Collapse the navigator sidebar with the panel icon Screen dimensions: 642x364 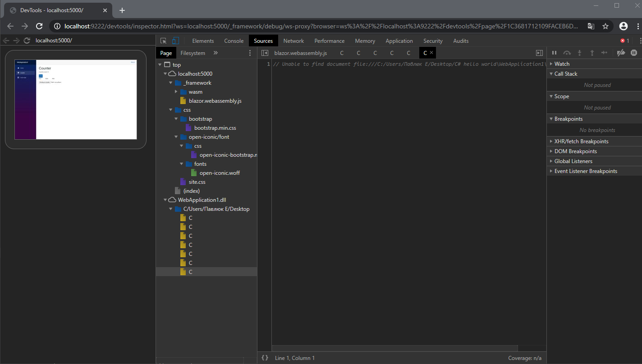(265, 53)
